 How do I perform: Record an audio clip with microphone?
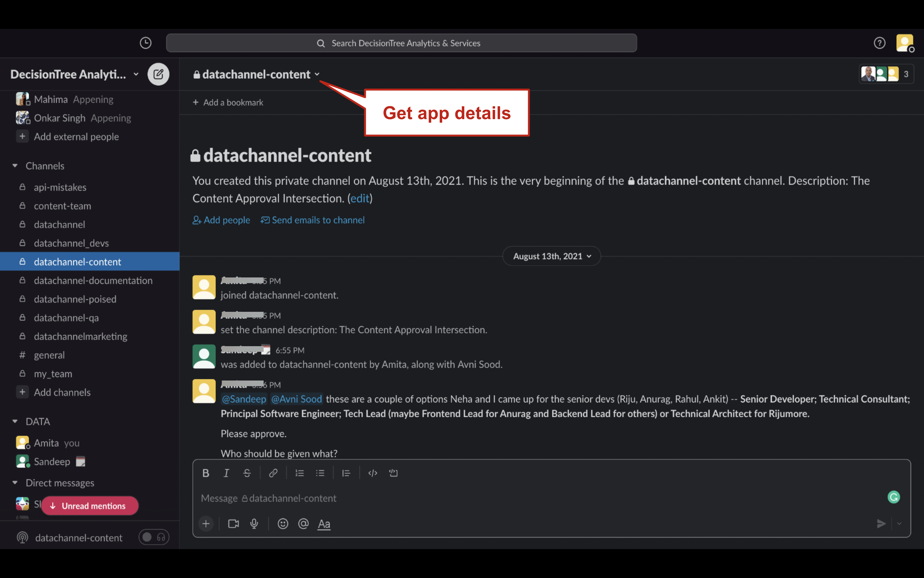point(254,524)
